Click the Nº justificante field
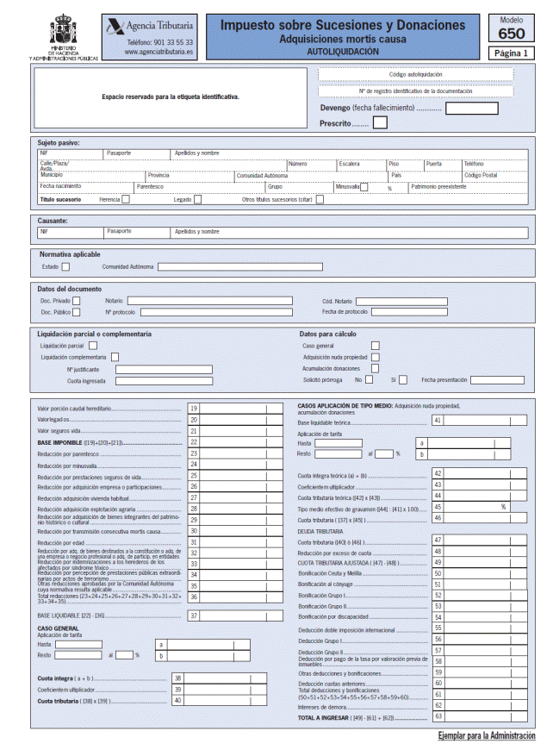Screen dimensions: 553x756 [164, 369]
